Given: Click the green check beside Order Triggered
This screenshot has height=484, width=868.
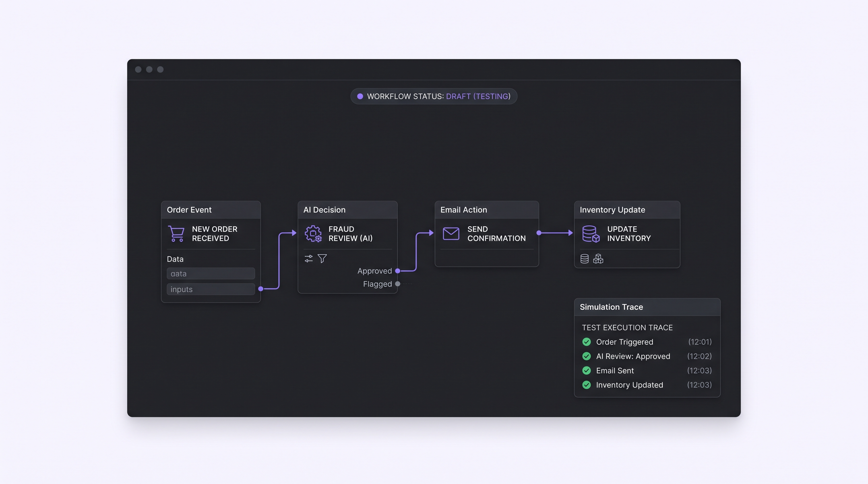Looking at the screenshot, I should point(587,342).
